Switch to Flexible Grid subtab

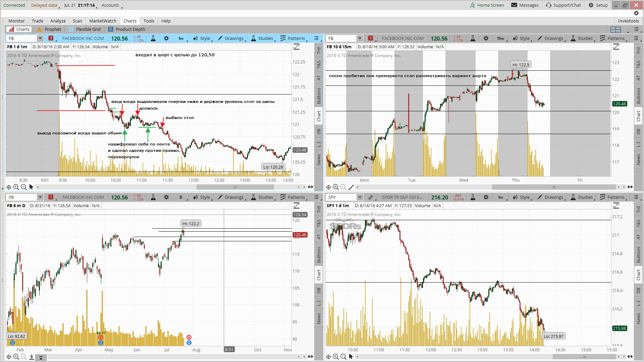tap(85, 29)
